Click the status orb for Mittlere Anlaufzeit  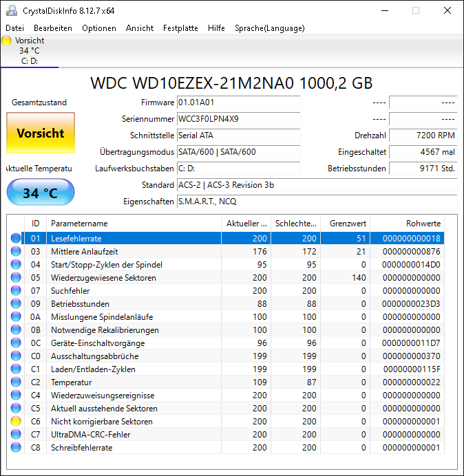[16, 251]
